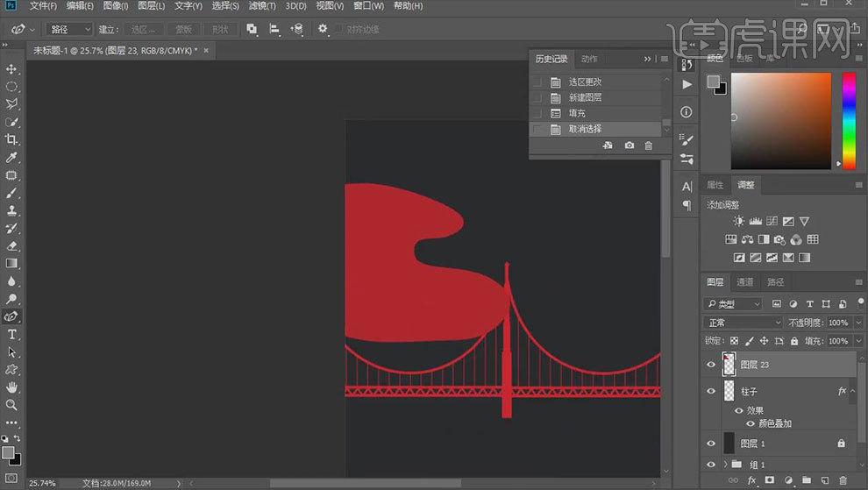This screenshot has height=490, width=868.
Task: Click foreground color swatch in toolbox
Action: point(7,452)
